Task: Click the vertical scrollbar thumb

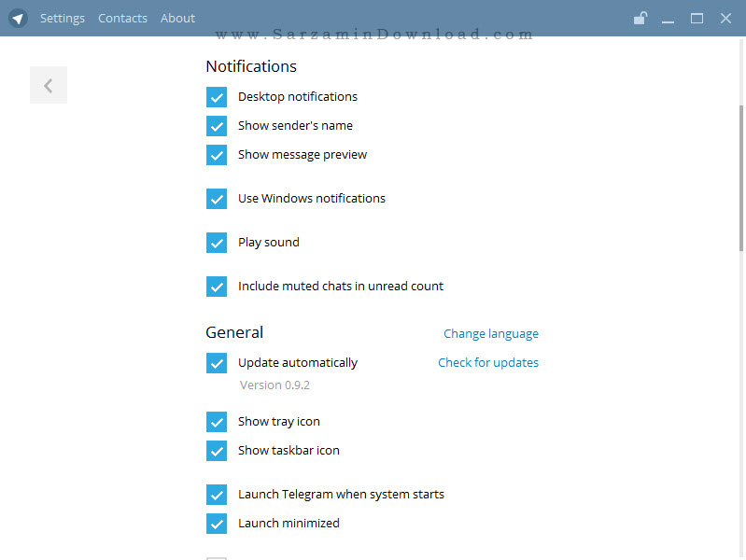Action: pos(741,178)
